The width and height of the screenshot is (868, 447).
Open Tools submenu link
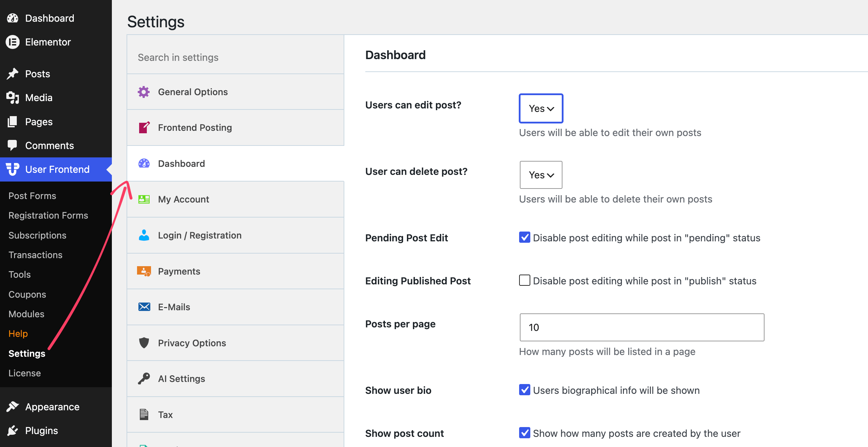pyautogui.click(x=20, y=275)
